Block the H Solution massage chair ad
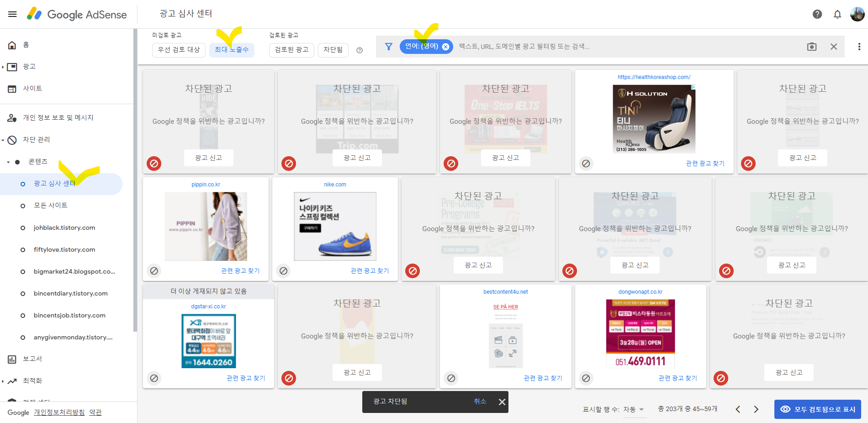 [586, 164]
